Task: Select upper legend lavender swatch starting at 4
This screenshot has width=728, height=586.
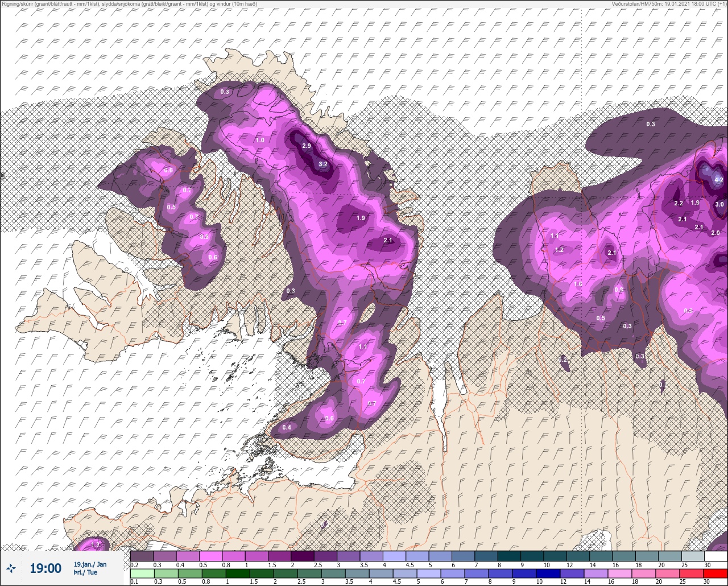Action: pos(394,556)
